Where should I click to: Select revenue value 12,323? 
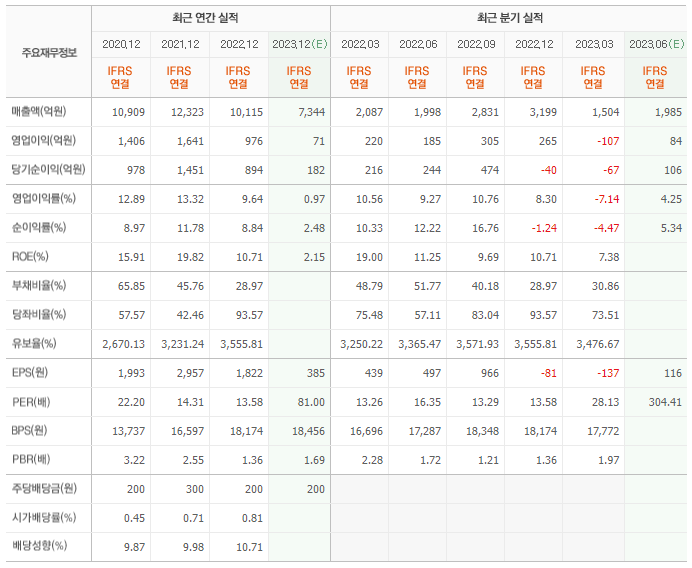tap(188, 112)
